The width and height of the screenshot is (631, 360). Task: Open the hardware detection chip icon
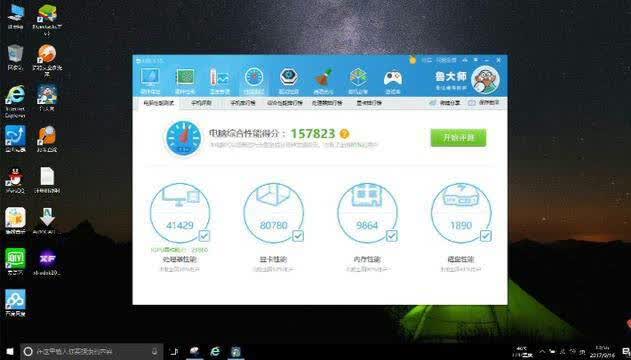tap(185, 80)
